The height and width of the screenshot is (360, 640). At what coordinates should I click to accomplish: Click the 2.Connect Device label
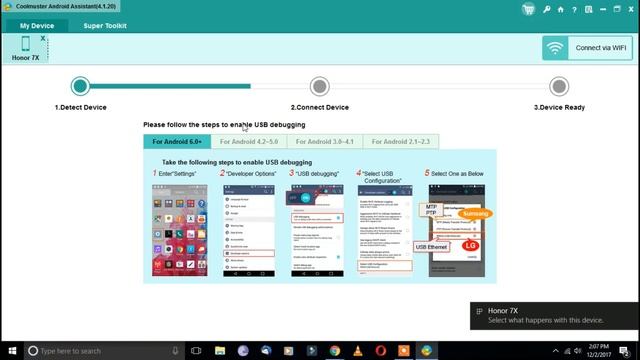tap(320, 107)
